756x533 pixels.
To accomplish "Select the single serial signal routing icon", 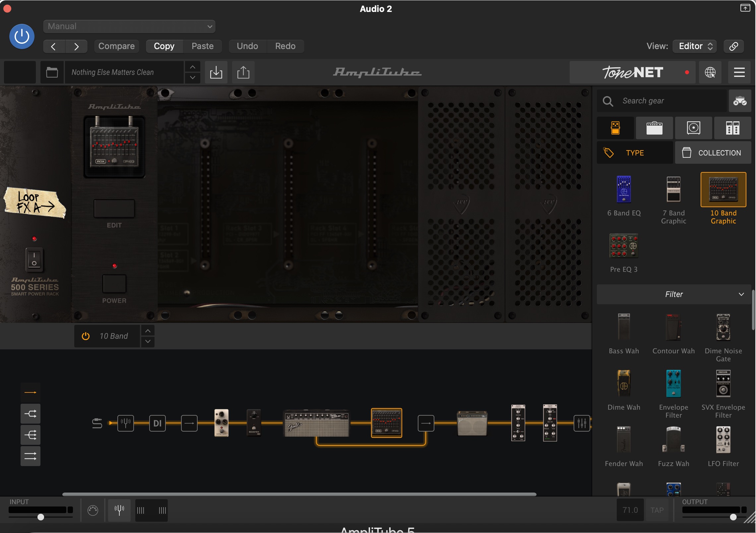I will pyautogui.click(x=31, y=392).
